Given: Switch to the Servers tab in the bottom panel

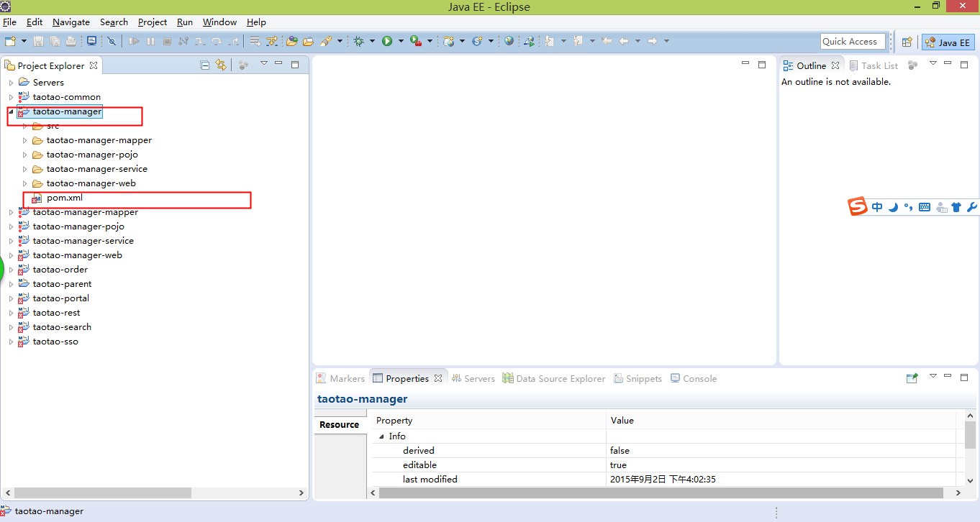Looking at the screenshot, I should 473,378.
